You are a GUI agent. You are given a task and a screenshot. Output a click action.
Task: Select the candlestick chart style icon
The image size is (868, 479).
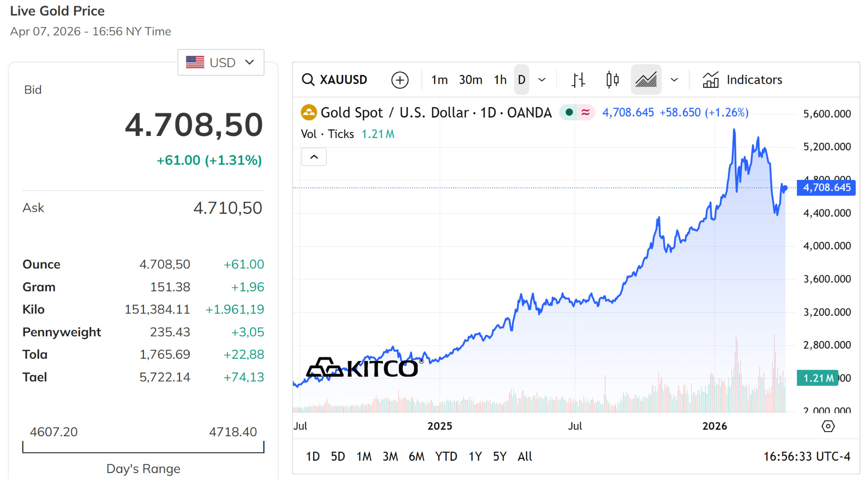click(x=612, y=80)
